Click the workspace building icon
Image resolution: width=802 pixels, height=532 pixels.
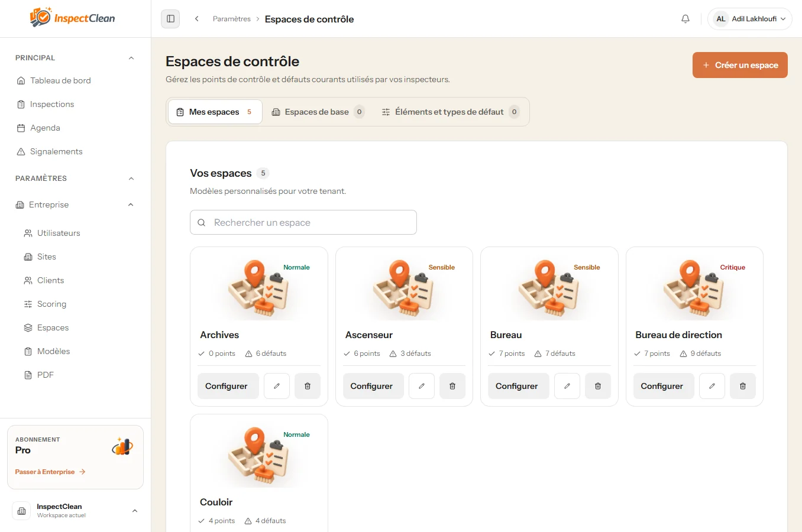[21, 511]
